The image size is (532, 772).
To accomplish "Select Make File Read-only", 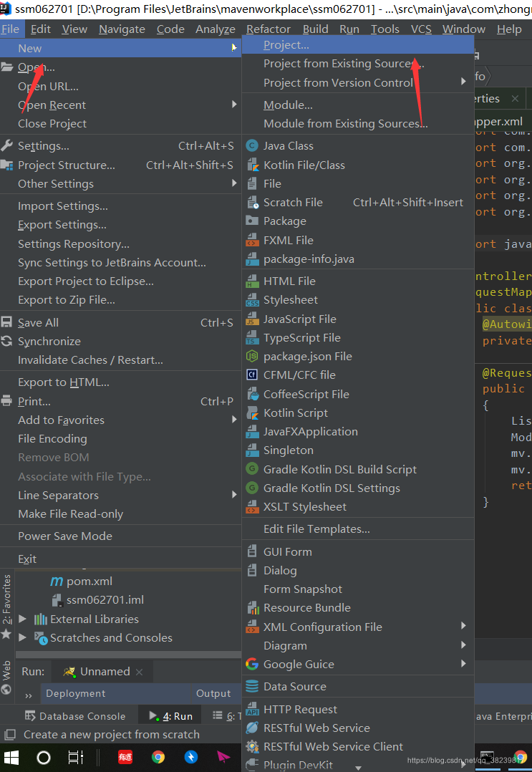I will click(120, 514).
